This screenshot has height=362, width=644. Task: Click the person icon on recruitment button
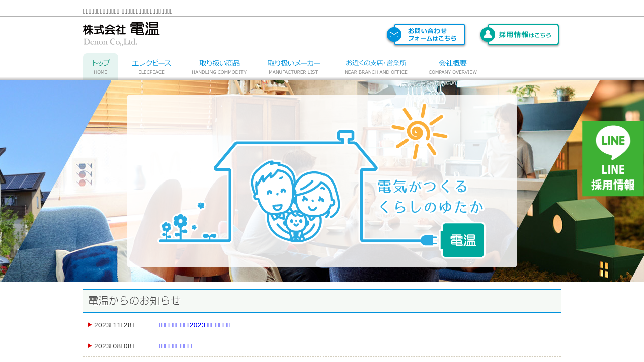click(488, 34)
